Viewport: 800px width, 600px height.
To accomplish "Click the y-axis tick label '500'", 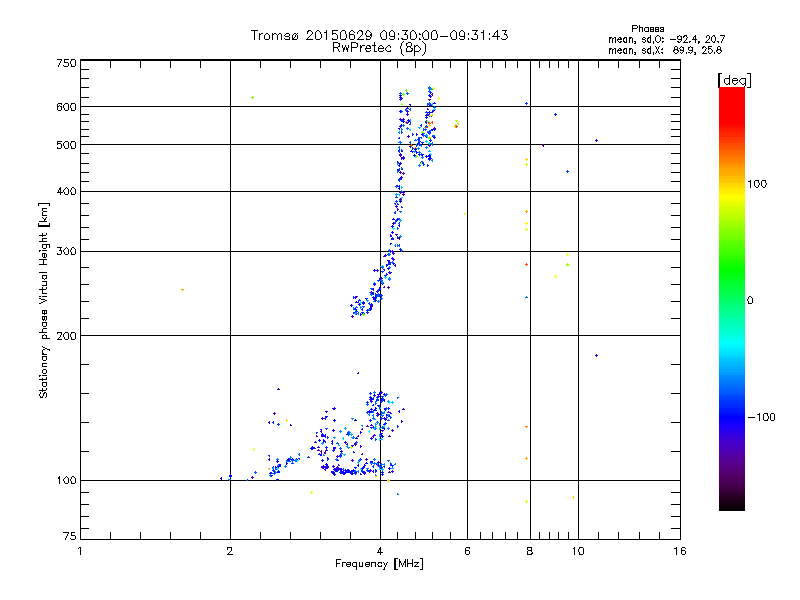I will (x=66, y=145).
